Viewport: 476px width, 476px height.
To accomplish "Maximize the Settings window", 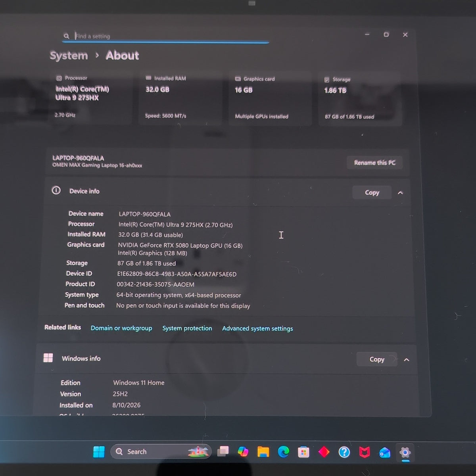I will point(386,35).
